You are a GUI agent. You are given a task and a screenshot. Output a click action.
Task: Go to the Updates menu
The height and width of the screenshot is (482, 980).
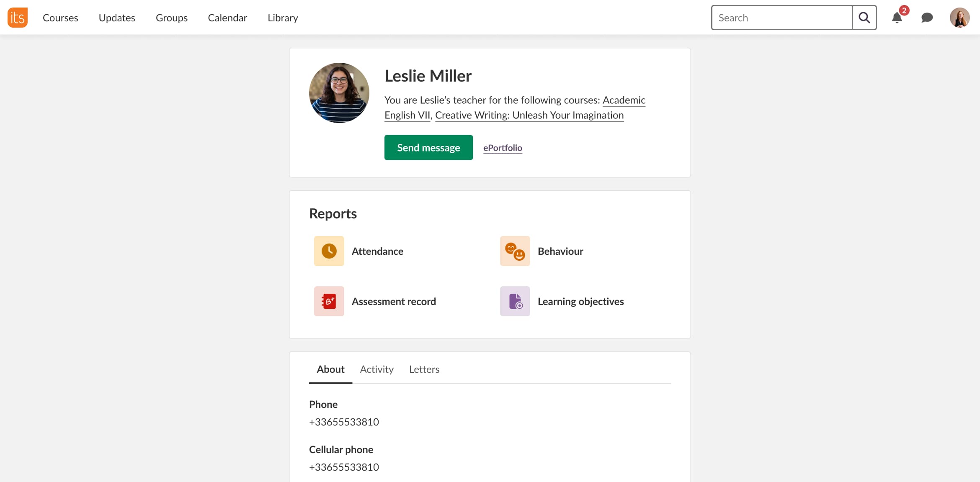(117, 18)
